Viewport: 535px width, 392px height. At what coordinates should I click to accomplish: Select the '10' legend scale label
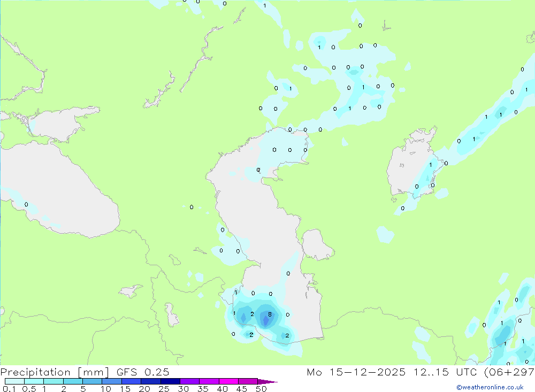click(x=106, y=389)
